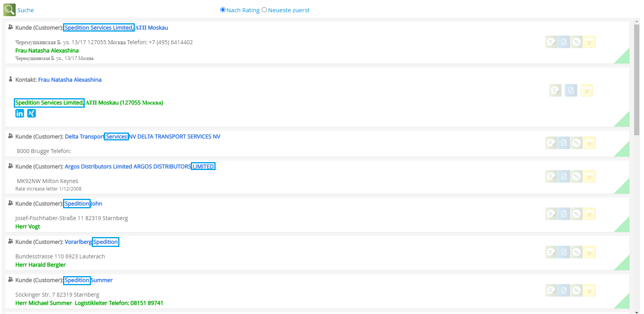Open PDF icon in Delta Transport Services row
644x314 pixels.
click(x=564, y=143)
